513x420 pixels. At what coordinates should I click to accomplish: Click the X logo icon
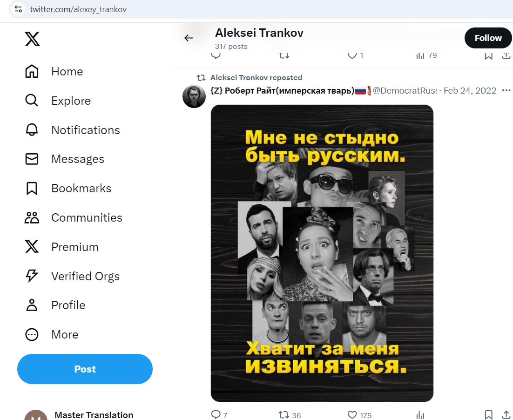[32, 39]
